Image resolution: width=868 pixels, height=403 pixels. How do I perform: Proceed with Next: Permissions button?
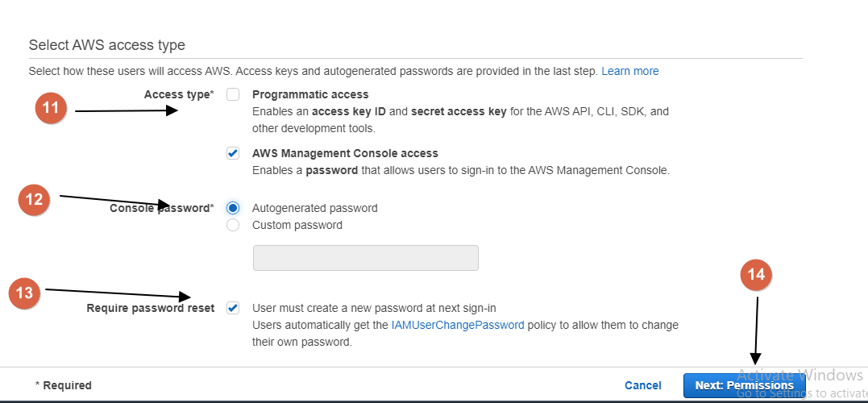point(744,385)
